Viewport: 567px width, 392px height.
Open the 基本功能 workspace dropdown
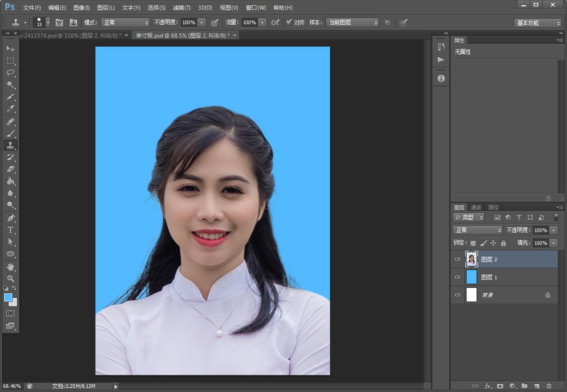537,23
